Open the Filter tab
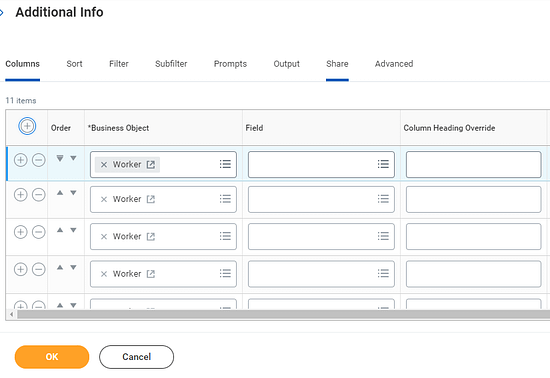550x378 pixels. [119, 64]
